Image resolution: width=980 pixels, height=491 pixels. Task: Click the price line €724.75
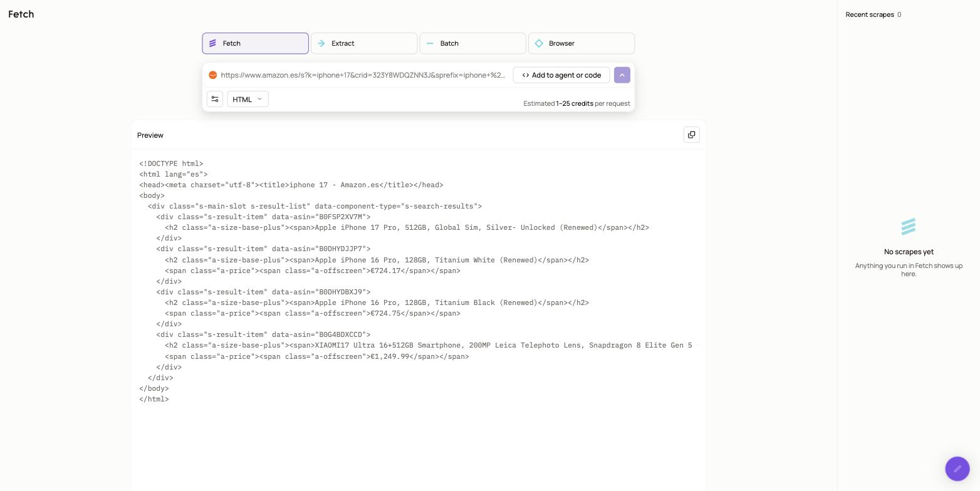point(313,313)
